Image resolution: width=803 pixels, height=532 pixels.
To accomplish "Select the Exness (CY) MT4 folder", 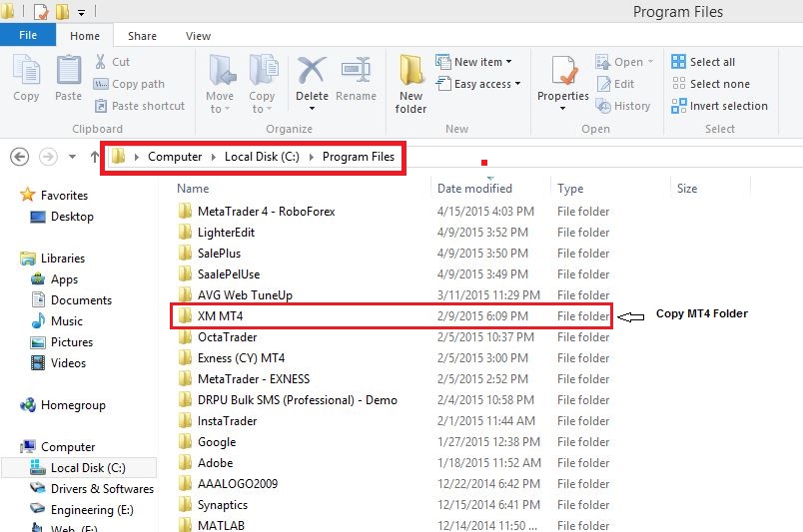I will [231, 358].
